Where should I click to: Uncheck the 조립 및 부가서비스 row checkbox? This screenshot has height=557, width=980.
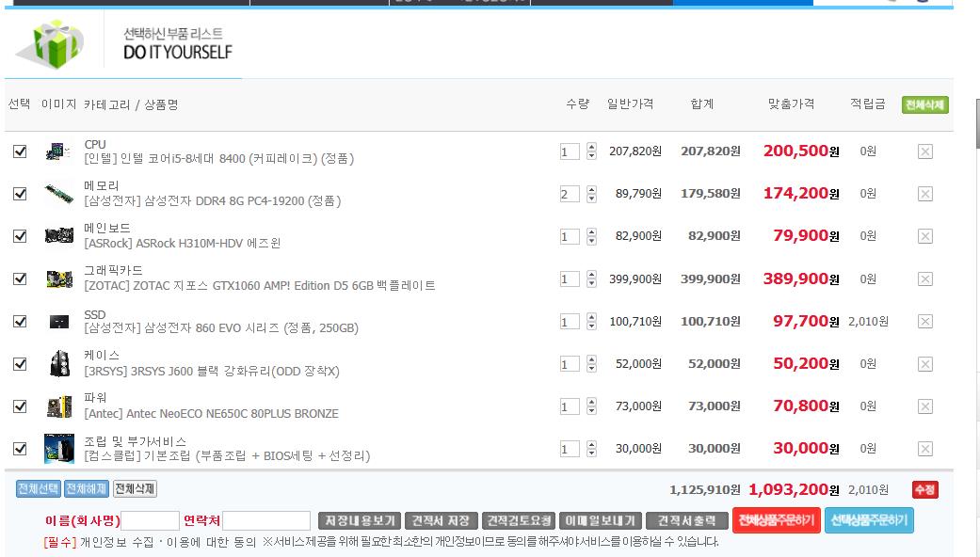click(20, 449)
